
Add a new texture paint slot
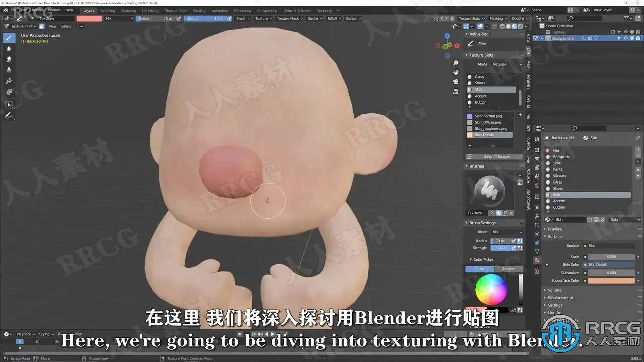520,115
